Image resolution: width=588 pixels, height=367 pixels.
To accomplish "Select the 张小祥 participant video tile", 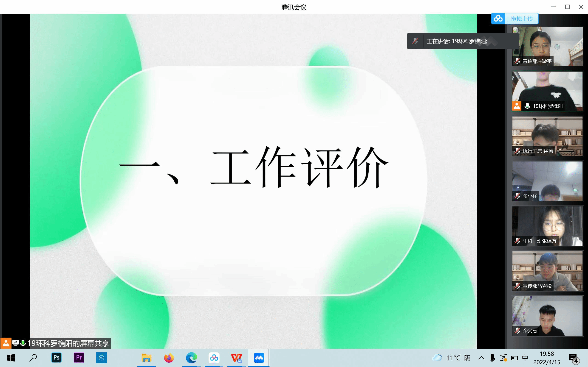I will [x=547, y=181].
